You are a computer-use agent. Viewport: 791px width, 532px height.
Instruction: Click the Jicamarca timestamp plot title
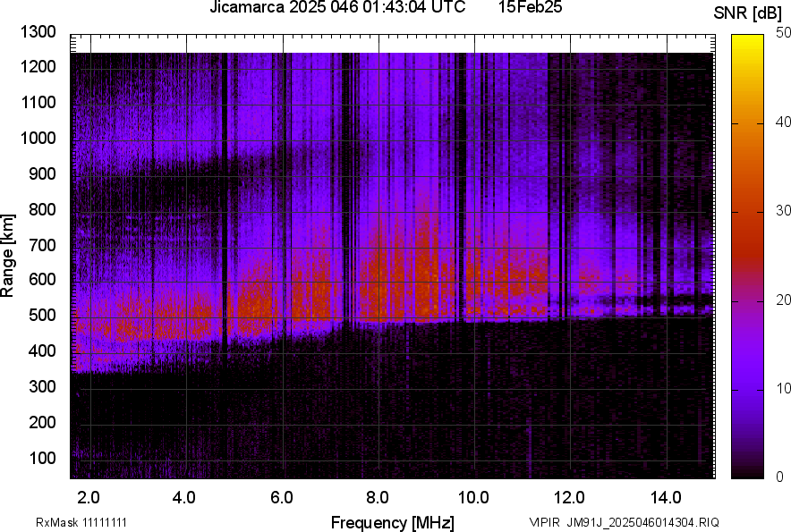337,8
